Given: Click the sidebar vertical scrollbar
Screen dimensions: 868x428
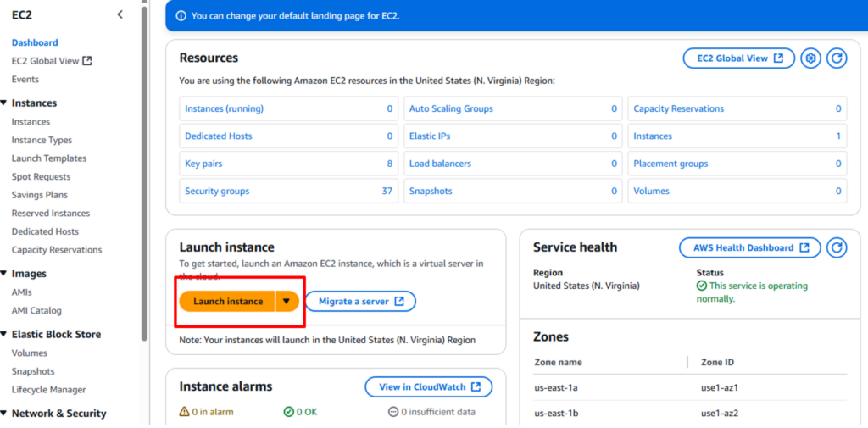Looking at the screenshot, I should coord(144,172).
